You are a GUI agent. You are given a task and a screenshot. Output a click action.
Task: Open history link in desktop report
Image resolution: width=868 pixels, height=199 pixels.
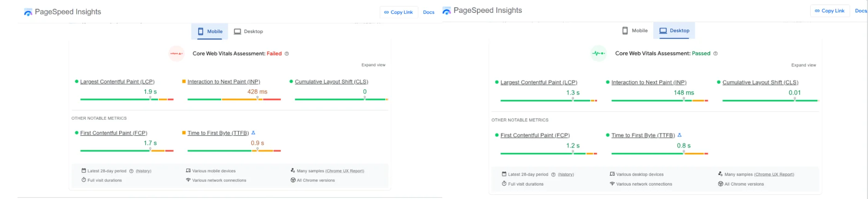click(x=566, y=175)
